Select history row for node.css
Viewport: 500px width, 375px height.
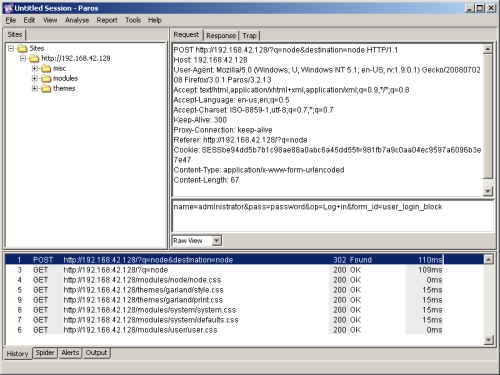pyautogui.click(x=244, y=280)
